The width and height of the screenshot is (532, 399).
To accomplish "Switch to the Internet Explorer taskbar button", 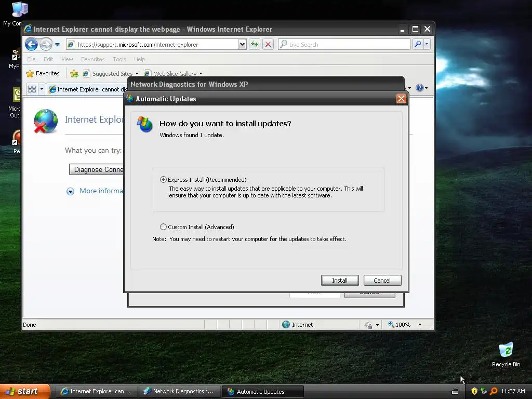I will pos(96,391).
